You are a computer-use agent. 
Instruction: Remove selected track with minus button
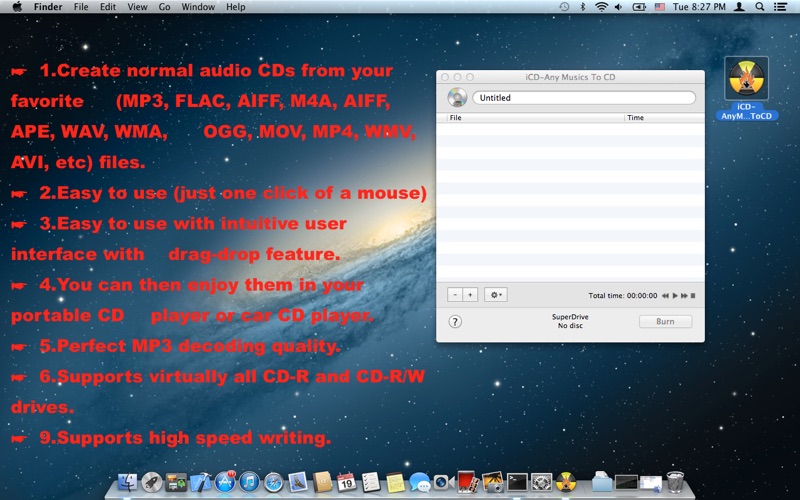coord(455,295)
